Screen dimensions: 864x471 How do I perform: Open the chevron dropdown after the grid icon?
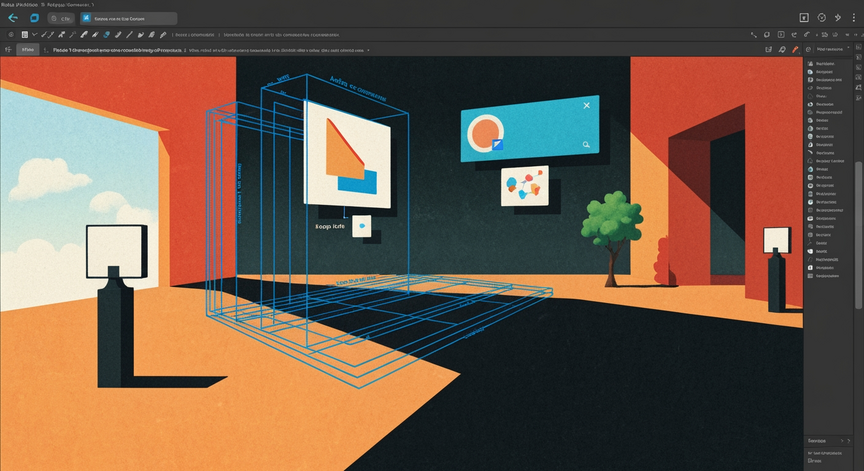[35, 35]
